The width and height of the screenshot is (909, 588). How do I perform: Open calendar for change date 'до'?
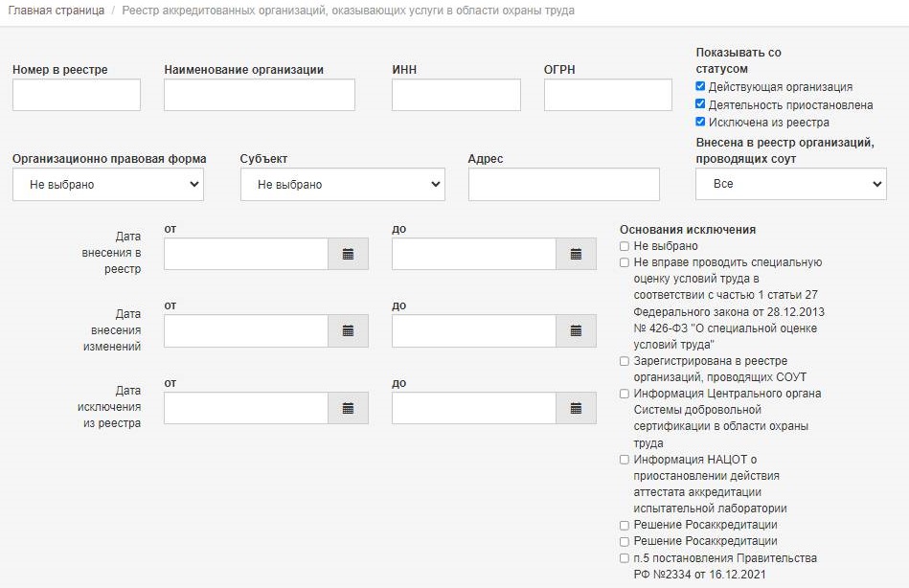576,330
